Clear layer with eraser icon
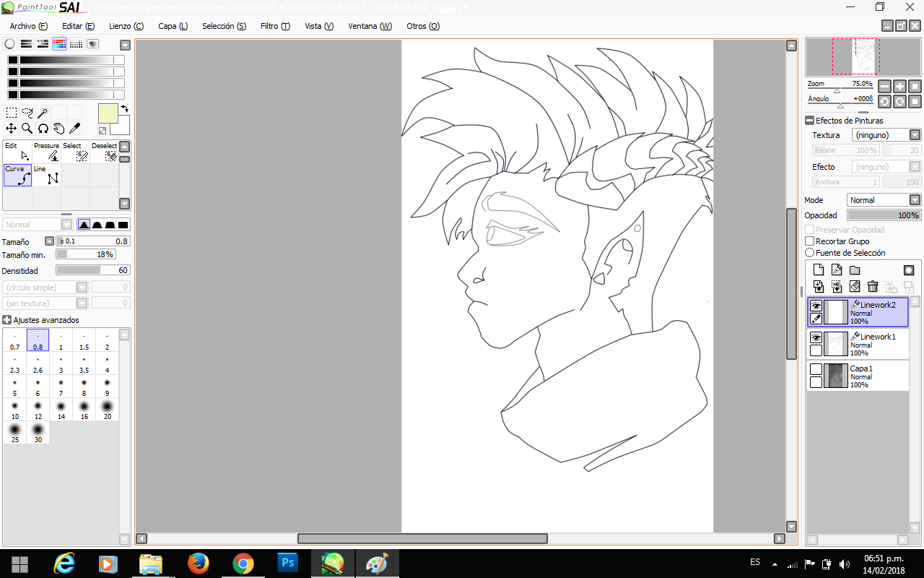Image resolution: width=924 pixels, height=578 pixels. (x=855, y=287)
